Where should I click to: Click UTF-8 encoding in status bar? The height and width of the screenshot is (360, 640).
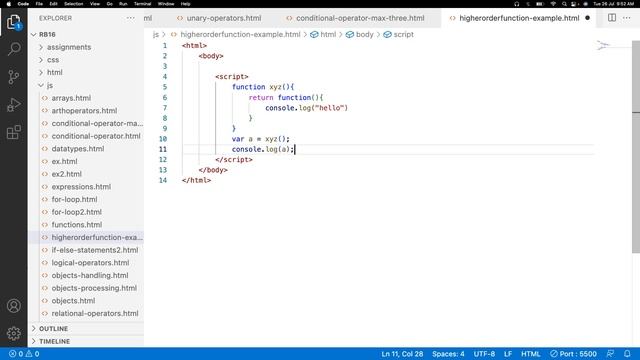point(484,354)
